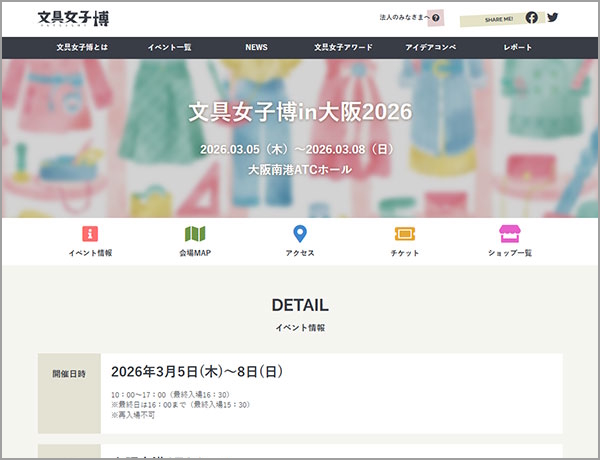Open the 文具女子アワード navigation item
The height and width of the screenshot is (460, 600).
click(341, 47)
